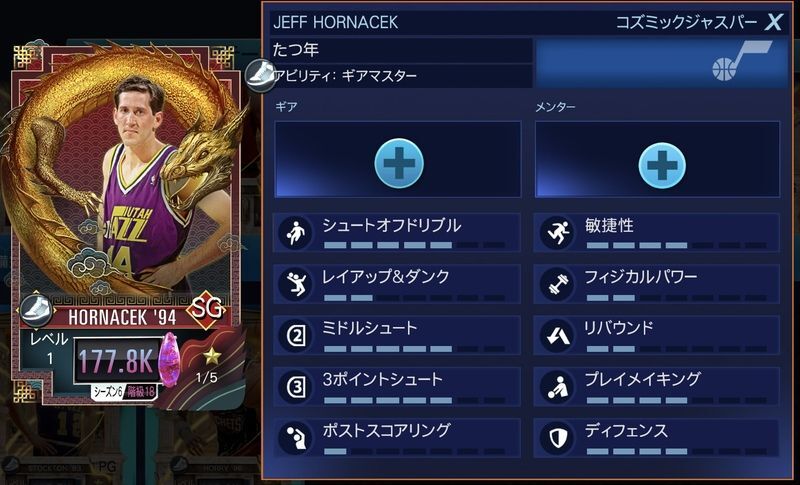Select the post scoring icon
This screenshot has width=800, height=485.
point(295,438)
